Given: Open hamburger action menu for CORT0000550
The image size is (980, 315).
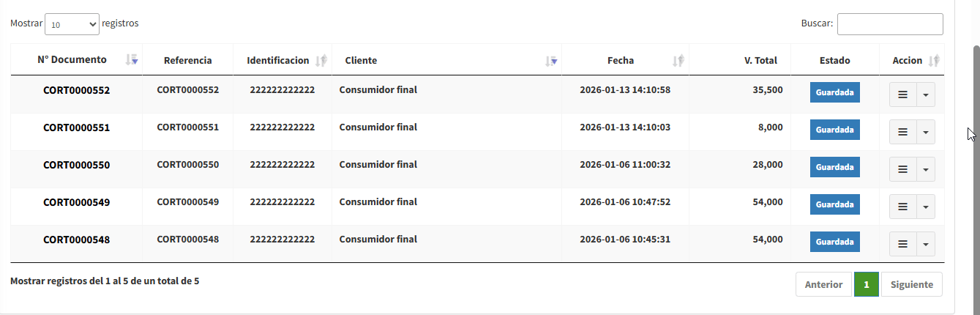Looking at the screenshot, I should pyautogui.click(x=902, y=169).
